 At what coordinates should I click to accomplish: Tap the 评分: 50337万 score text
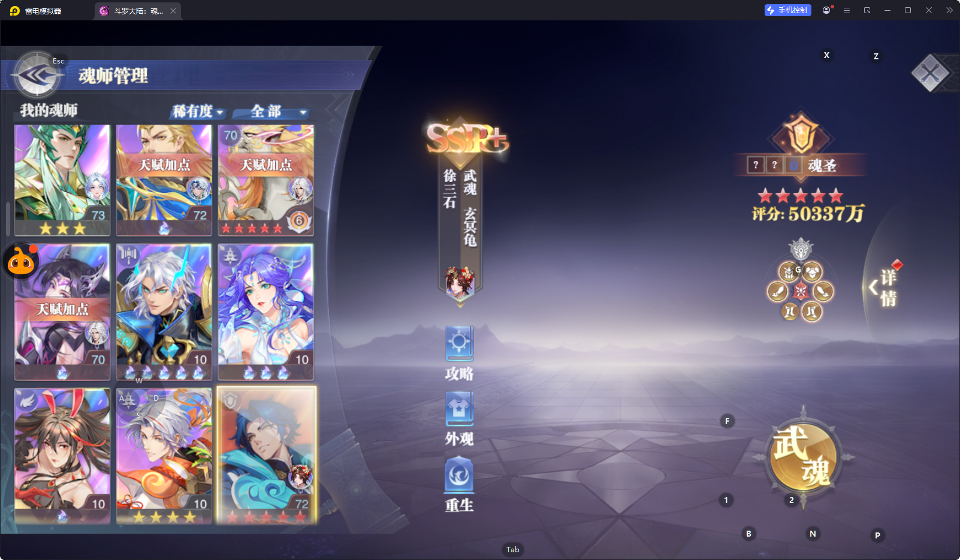(x=808, y=214)
